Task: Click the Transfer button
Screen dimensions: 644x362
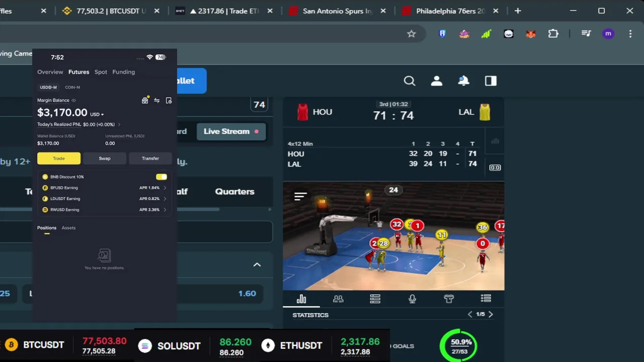Action: click(150, 158)
